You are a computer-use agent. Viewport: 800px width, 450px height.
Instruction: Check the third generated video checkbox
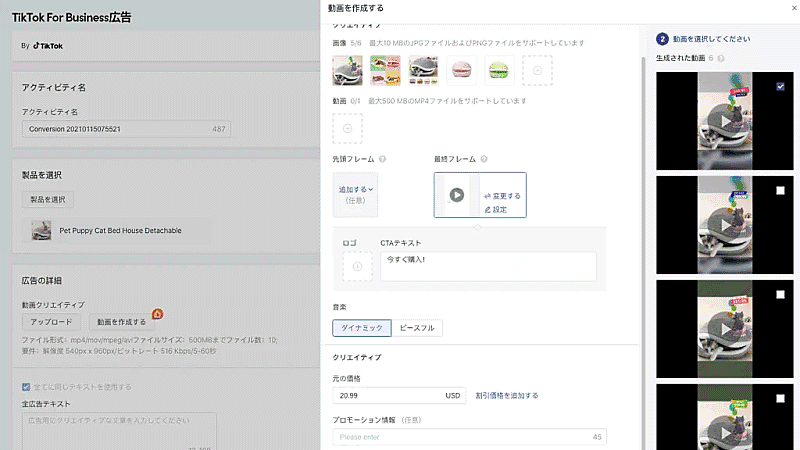click(x=780, y=295)
